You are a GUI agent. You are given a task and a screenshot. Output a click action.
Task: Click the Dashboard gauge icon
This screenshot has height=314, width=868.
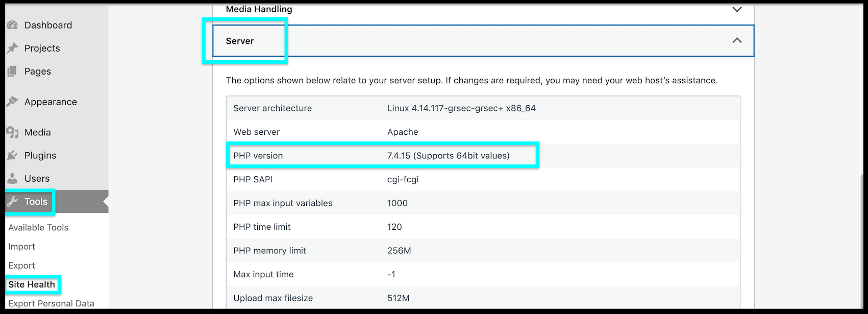(12, 25)
